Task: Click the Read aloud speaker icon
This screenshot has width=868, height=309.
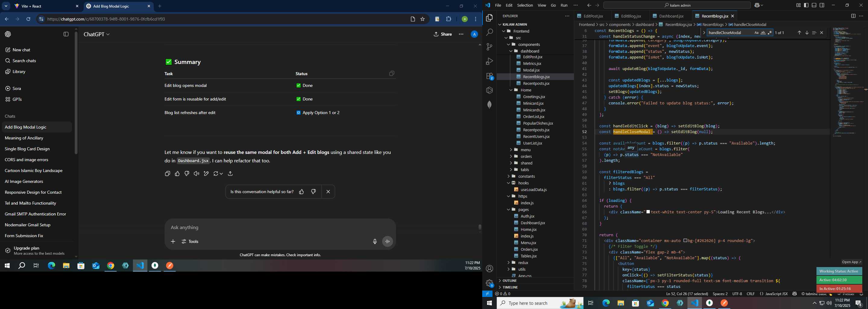Action: click(x=197, y=174)
